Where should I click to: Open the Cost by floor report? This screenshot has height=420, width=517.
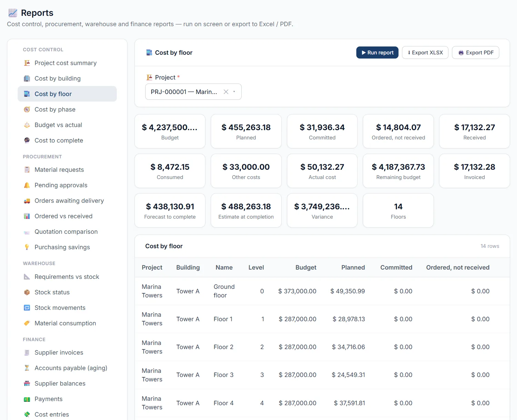tap(67, 94)
